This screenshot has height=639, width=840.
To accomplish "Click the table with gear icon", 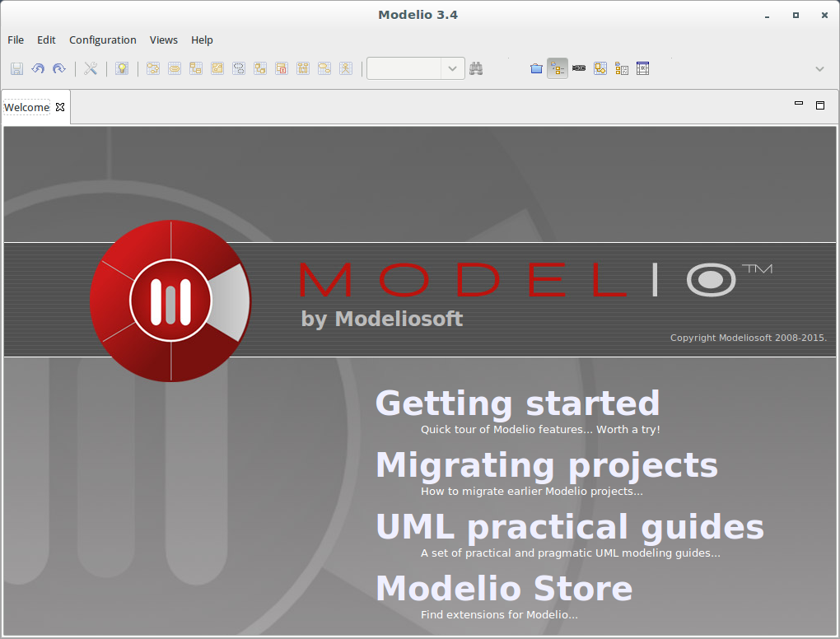I will 643,68.
